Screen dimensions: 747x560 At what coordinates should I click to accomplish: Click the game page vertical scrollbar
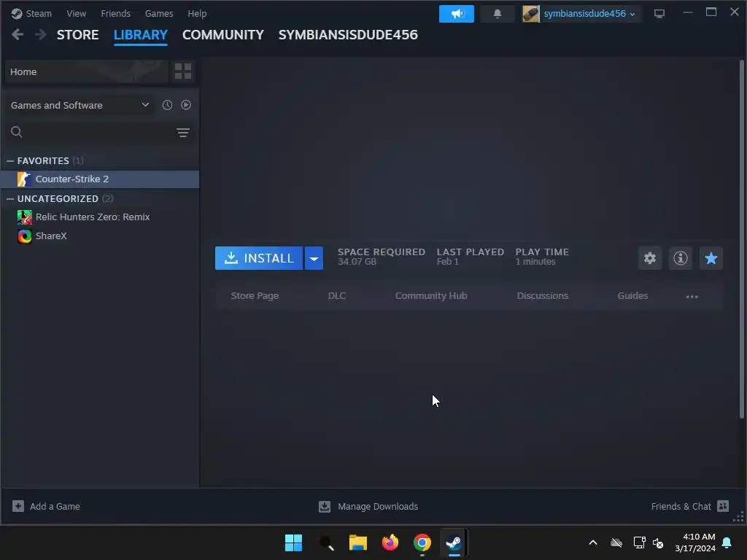click(x=741, y=239)
